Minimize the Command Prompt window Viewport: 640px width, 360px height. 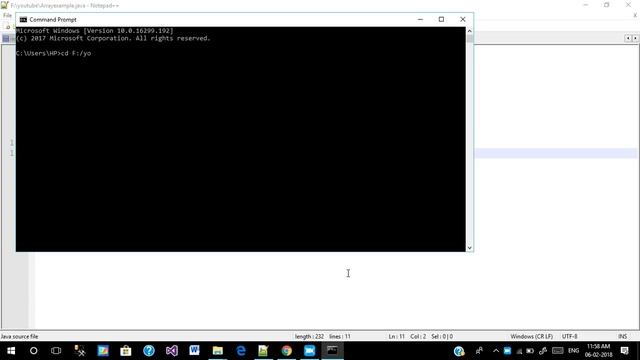[x=420, y=19]
